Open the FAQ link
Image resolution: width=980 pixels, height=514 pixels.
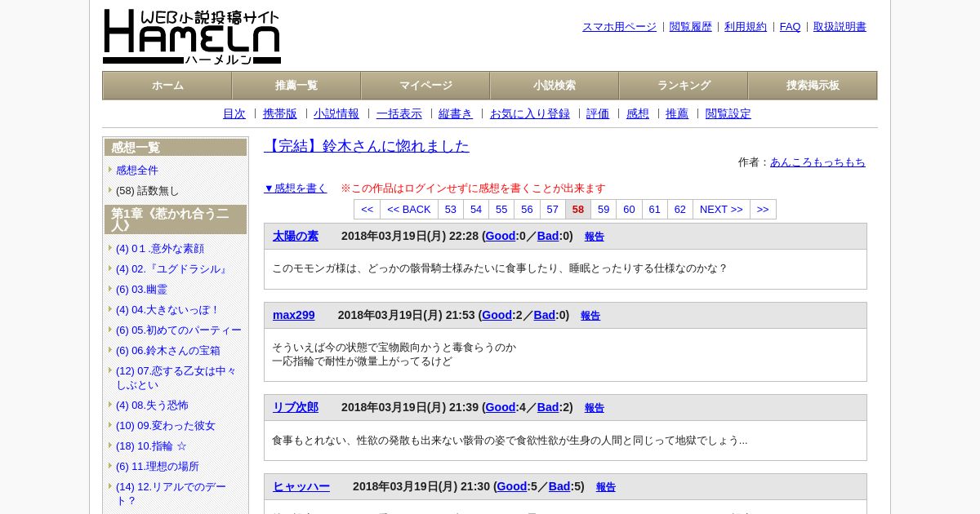791,27
